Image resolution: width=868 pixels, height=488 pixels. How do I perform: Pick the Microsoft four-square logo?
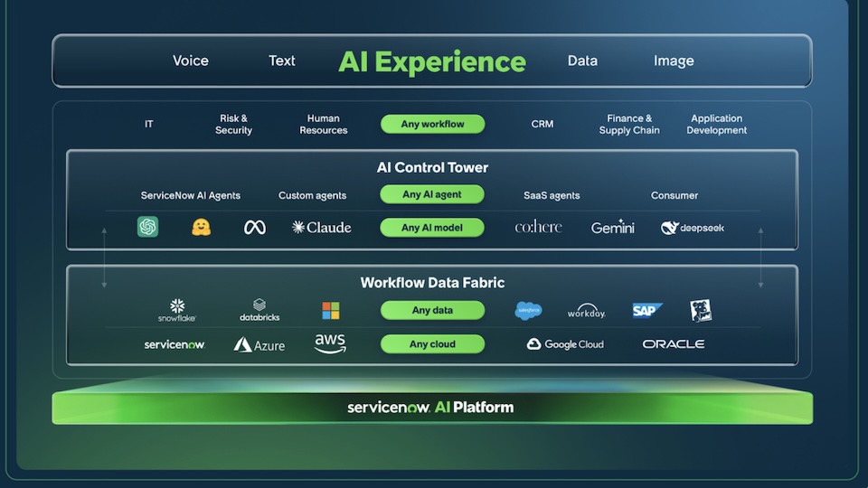click(x=331, y=311)
